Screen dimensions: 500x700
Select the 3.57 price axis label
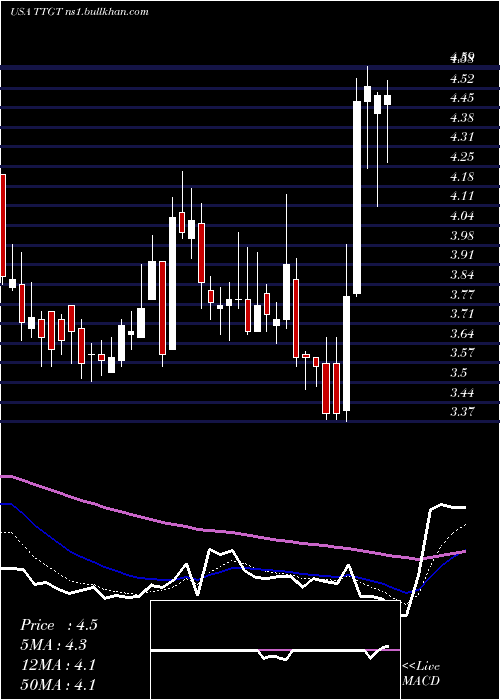click(462, 354)
